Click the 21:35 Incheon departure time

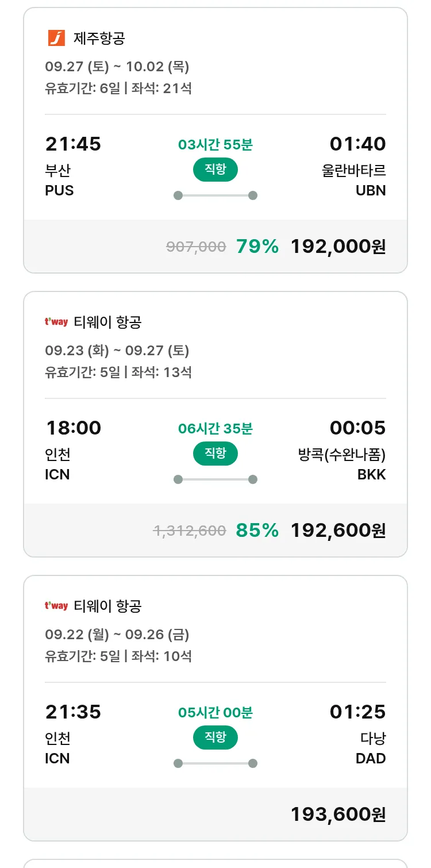pos(73,712)
